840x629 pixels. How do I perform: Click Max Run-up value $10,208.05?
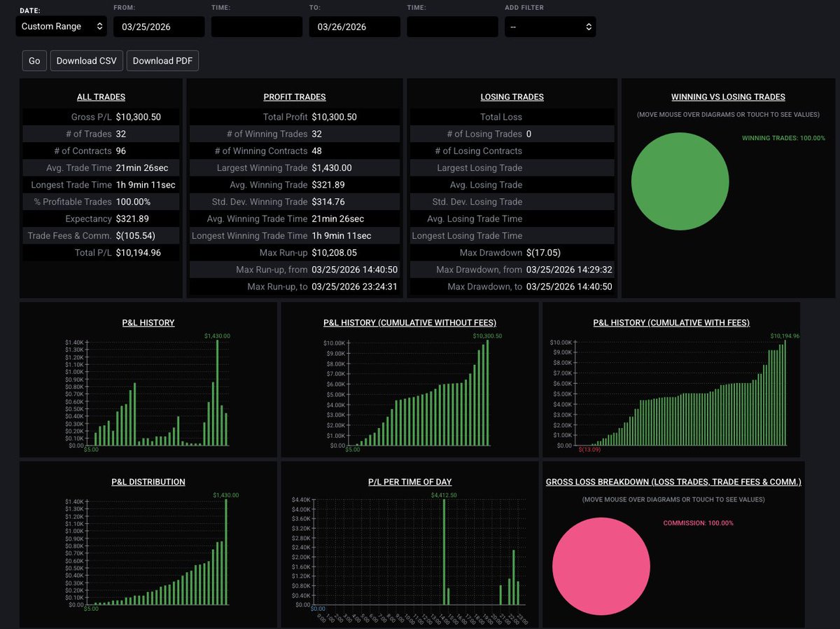coord(334,253)
